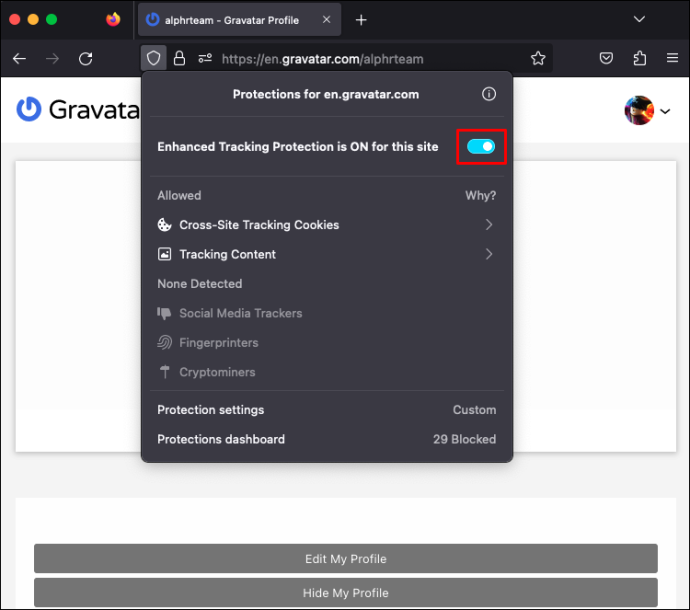The image size is (690, 610).
Task: Click the padlock site security icon
Action: (179, 58)
